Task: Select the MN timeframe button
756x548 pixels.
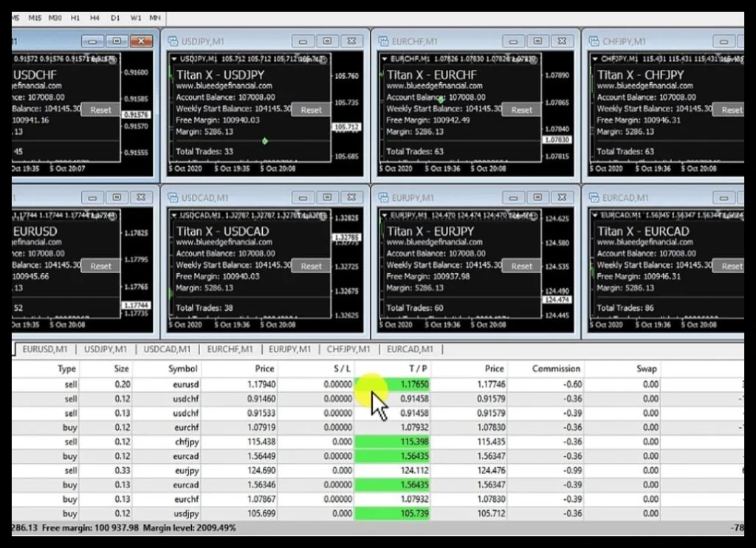Action: click(x=155, y=18)
